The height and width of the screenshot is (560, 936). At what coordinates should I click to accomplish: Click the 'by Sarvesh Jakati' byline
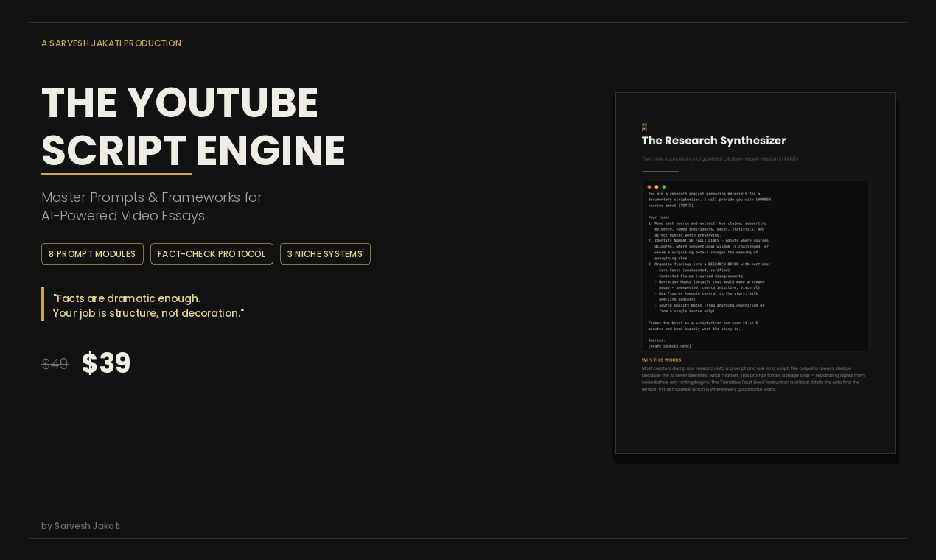[80, 526]
